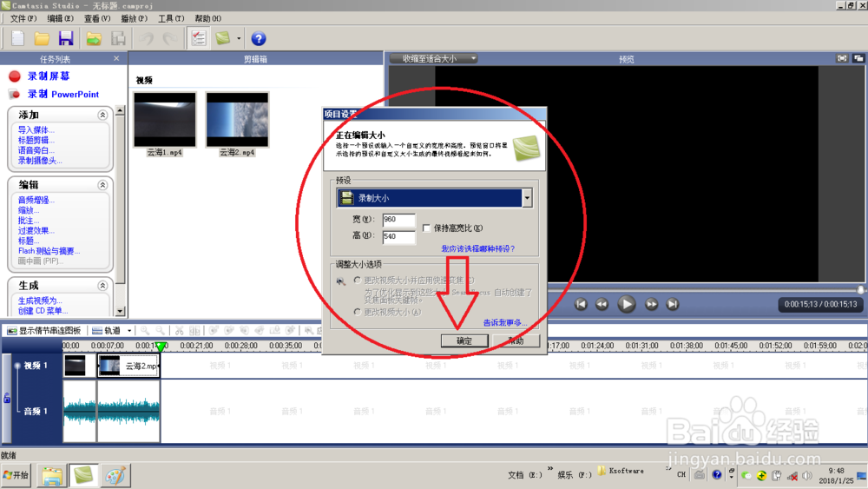Click the WeChat tray icon
The height and width of the screenshot is (489, 868).
(x=746, y=475)
